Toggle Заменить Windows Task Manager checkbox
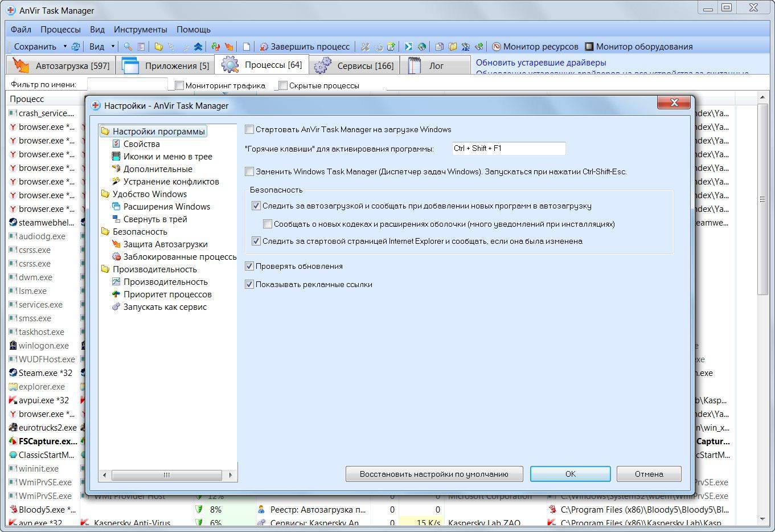775x532 pixels. 249,171
